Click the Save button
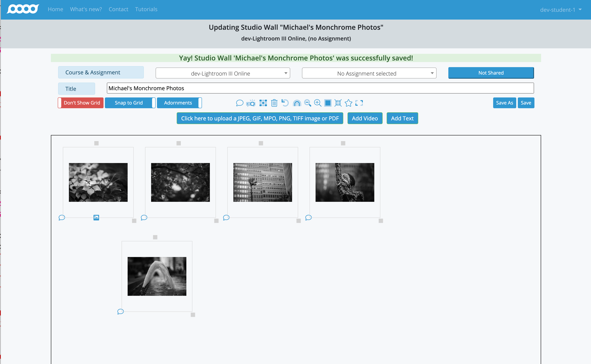 coord(526,103)
